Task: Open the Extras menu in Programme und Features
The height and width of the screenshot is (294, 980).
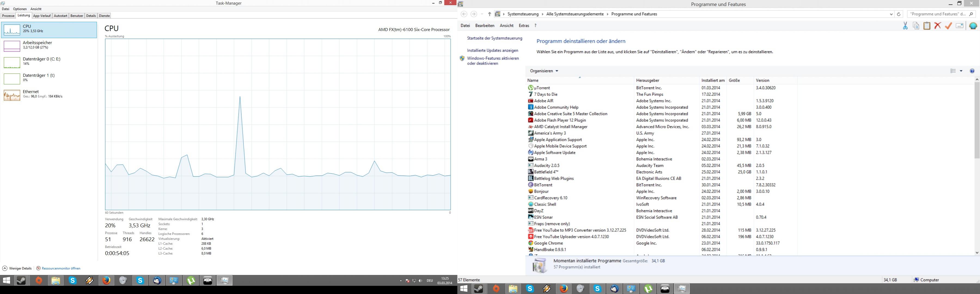Action: tap(524, 26)
